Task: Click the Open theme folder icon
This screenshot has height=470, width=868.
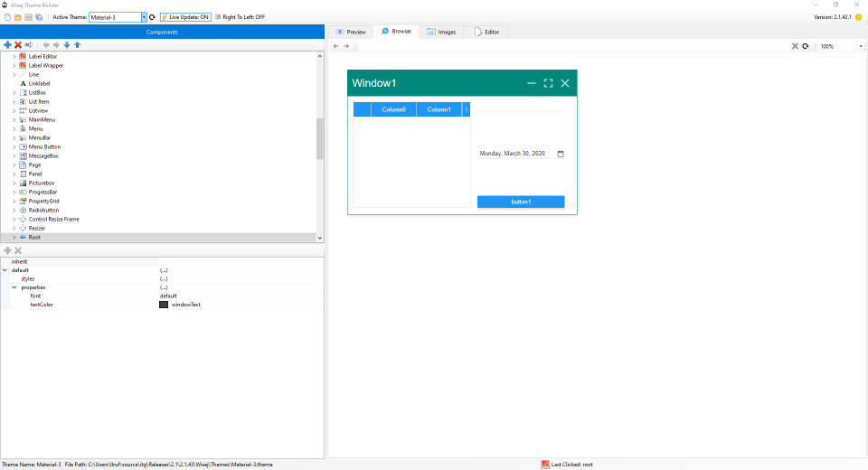Action: [18, 17]
